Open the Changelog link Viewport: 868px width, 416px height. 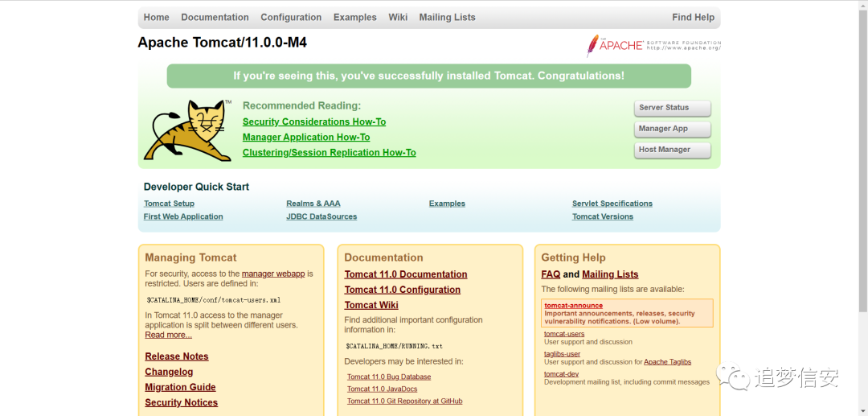(x=169, y=372)
